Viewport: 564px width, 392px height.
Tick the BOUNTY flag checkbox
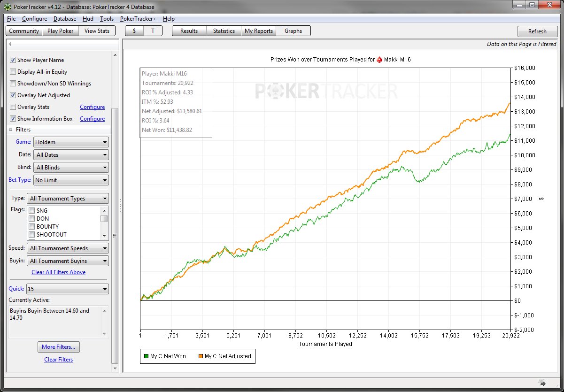tap(32, 227)
